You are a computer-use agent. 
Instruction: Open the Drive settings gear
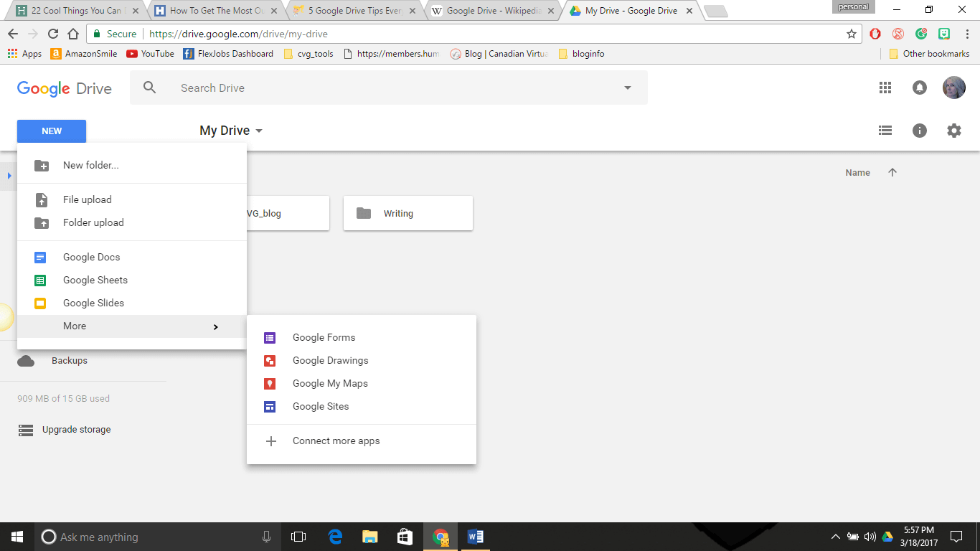953,131
